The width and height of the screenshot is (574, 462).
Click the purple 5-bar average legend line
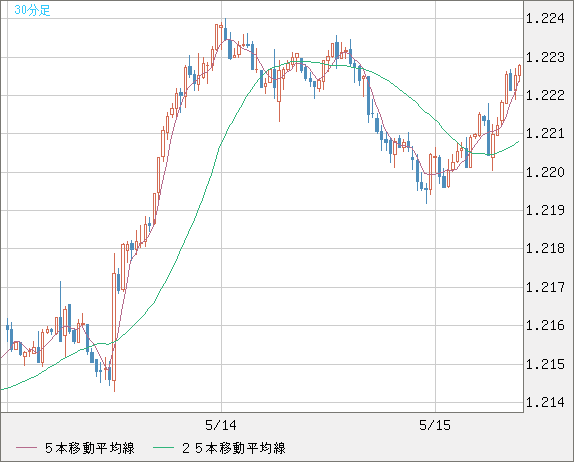26,447
